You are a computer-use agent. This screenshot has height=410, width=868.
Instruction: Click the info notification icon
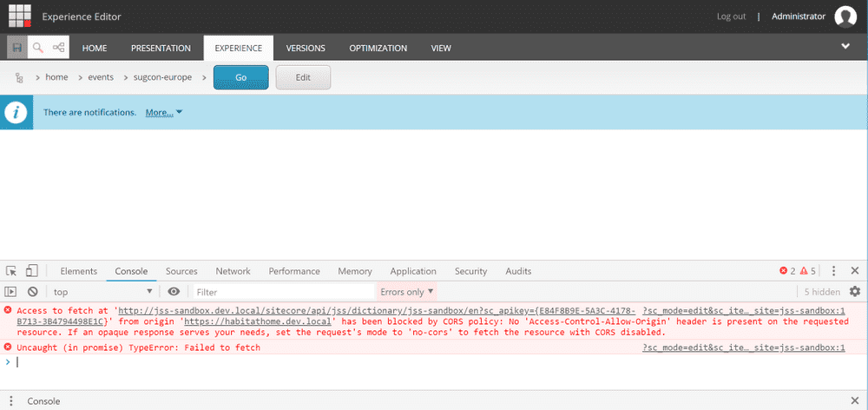click(x=16, y=112)
